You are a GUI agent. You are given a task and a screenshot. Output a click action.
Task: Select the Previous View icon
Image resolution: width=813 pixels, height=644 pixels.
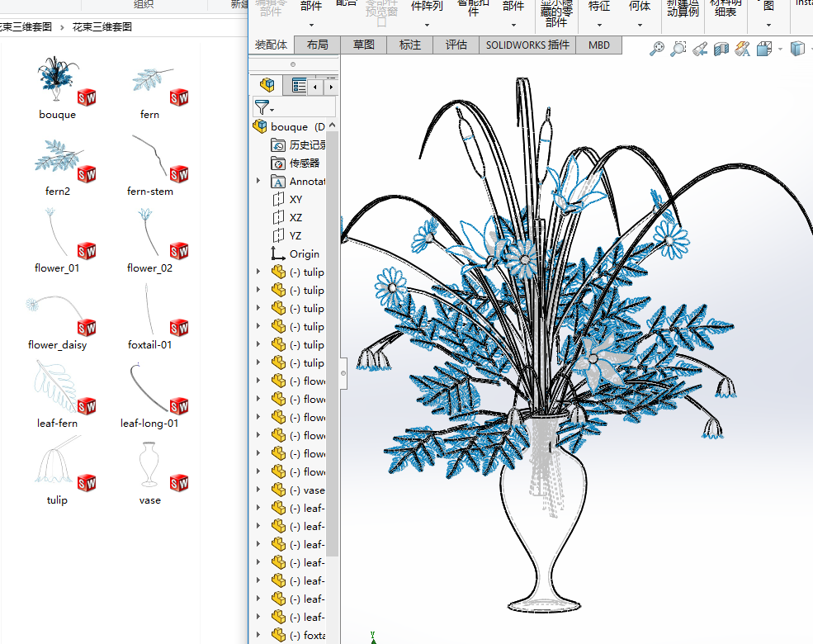click(x=700, y=49)
